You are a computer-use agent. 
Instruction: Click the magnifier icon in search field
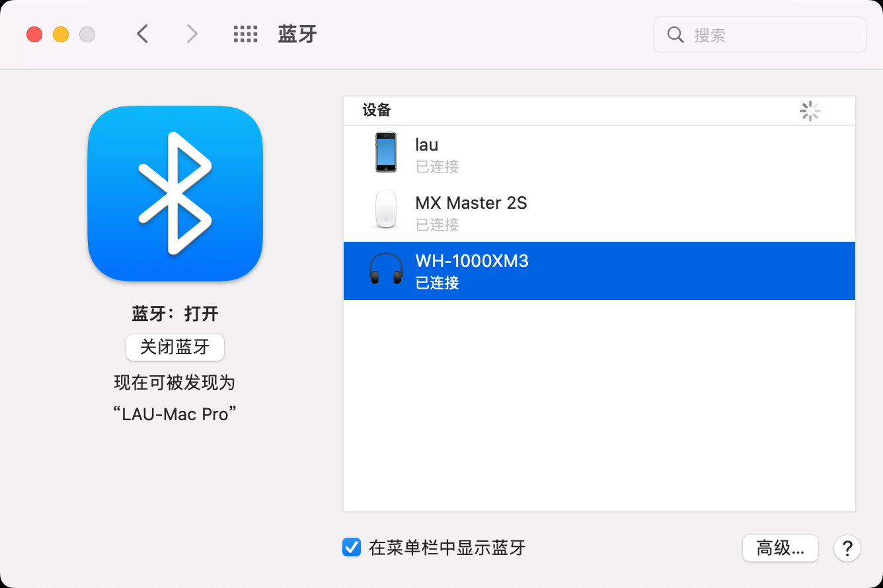tap(675, 34)
